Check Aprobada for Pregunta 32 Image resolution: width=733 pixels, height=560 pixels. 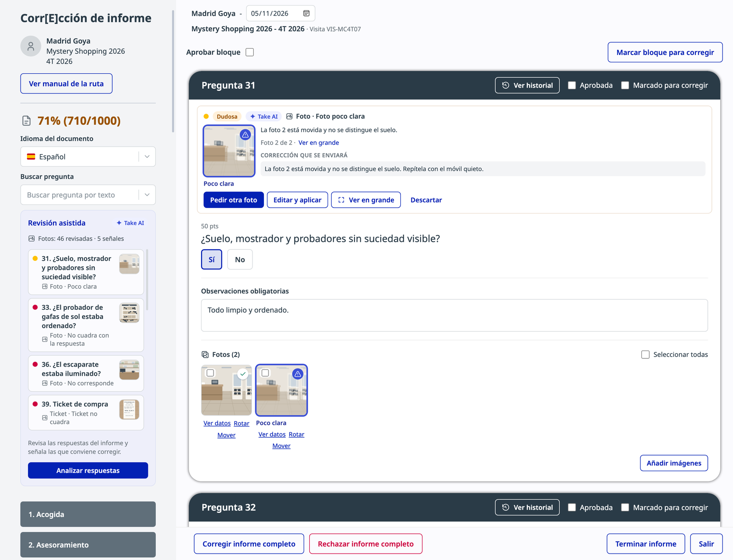pyautogui.click(x=572, y=507)
